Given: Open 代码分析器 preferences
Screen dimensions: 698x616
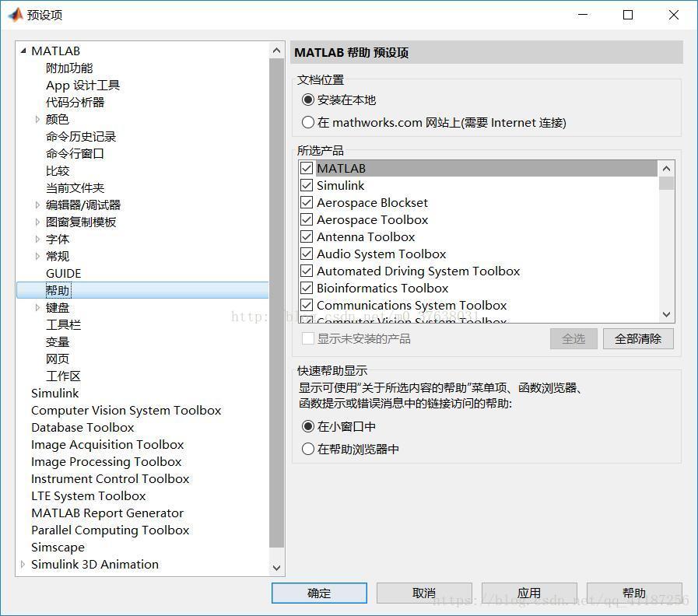Looking at the screenshot, I should coord(75,103).
